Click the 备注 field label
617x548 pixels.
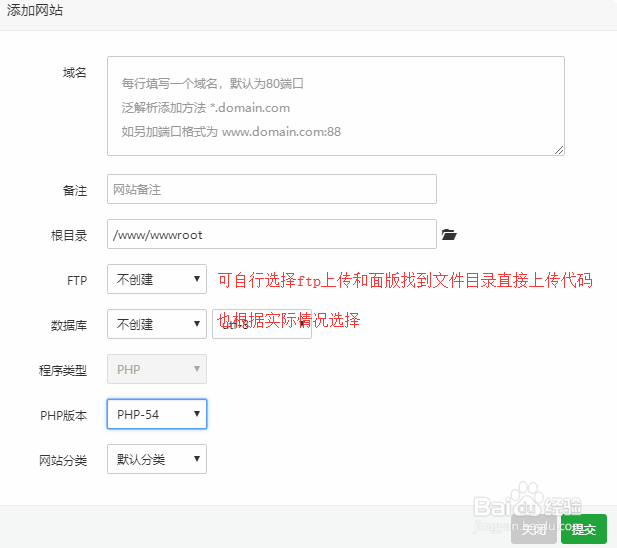[x=75, y=191]
